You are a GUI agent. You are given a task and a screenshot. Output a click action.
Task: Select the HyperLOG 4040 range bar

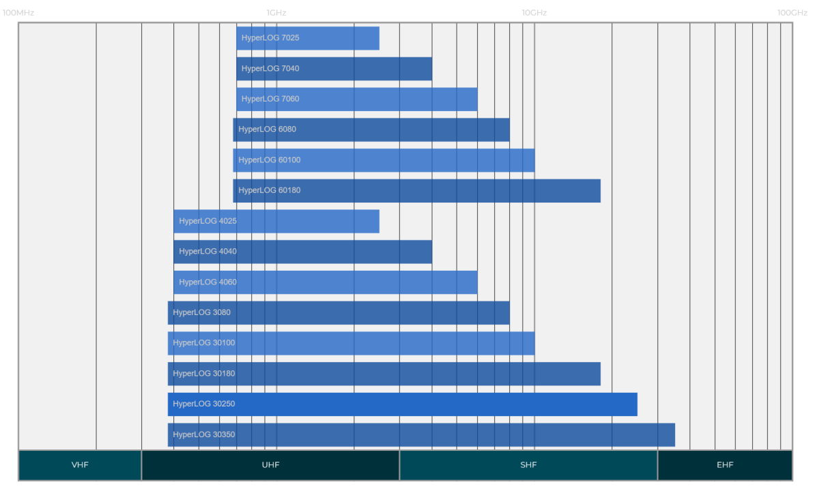coord(303,252)
